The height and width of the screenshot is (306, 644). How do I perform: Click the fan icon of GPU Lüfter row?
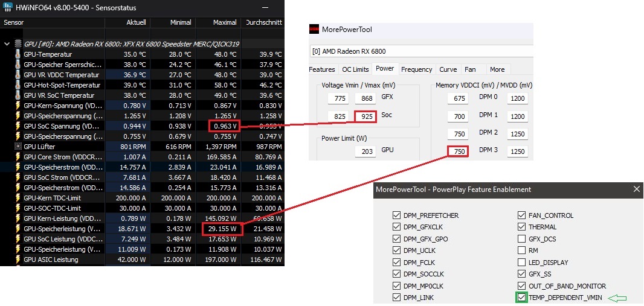[18, 147]
